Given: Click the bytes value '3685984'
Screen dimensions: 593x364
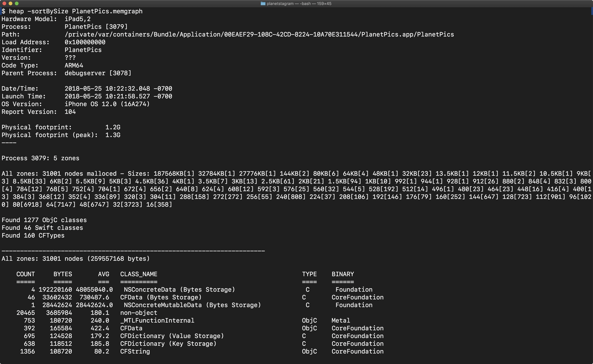Looking at the screenshot, I should coord(59,313).
